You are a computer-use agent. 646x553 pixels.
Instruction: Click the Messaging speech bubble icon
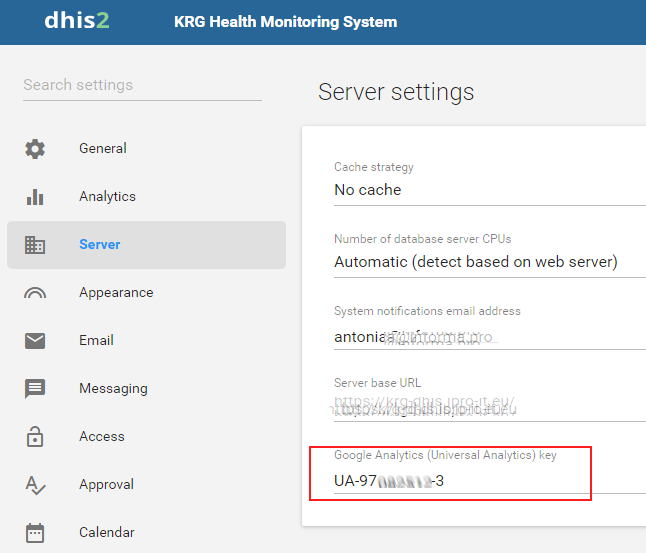35,389
